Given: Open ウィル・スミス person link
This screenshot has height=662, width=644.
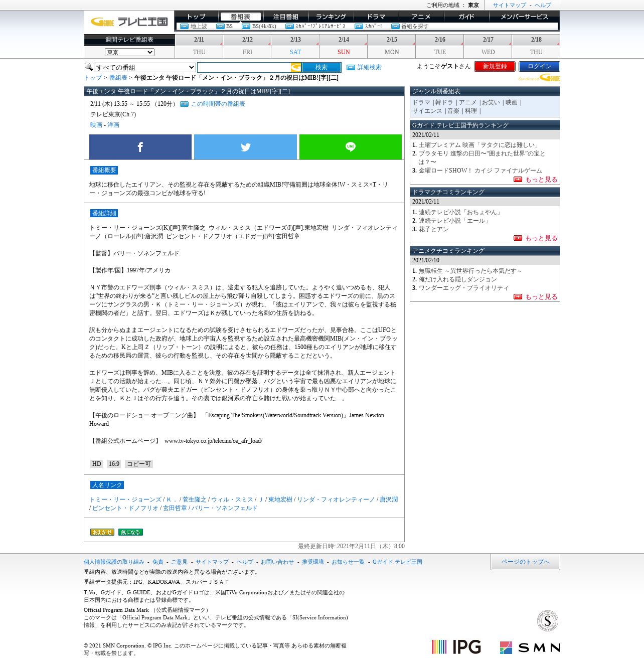Looking at the screenshot, I should pyautogui.click(x=232, y=500).
